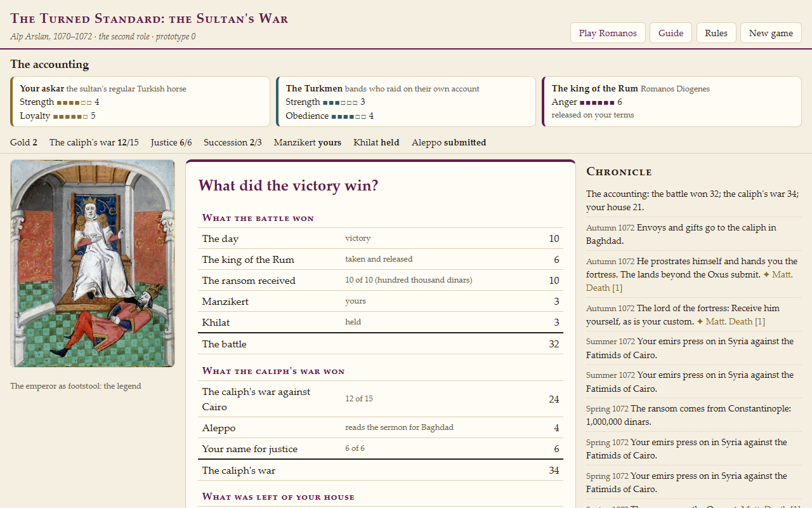Click the total 34 in the caliph's war row
The height and width of the screenshot is (508, 812).
[554, 471]
